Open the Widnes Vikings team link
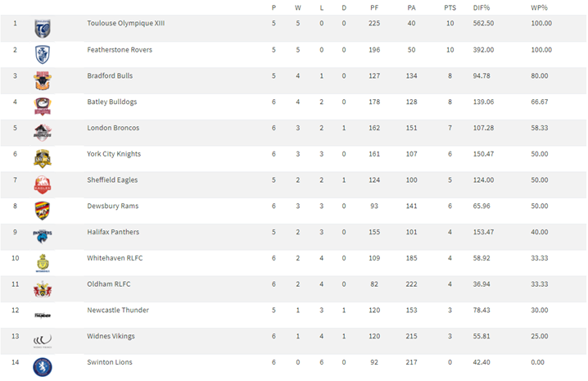Image resolution: width=588 pixels, height=381 pixels. click(111, 336)
